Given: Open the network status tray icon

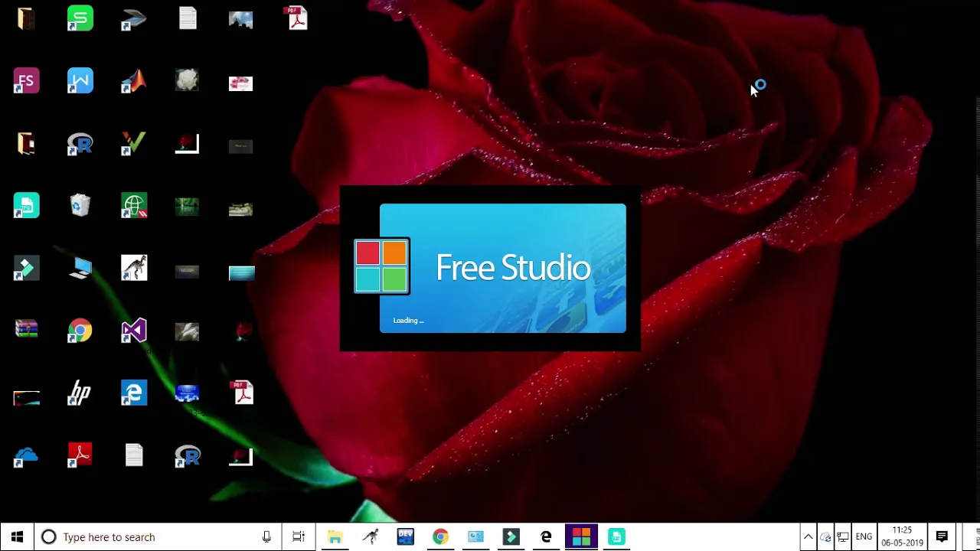Looking at the screenshot, I should tap(843, 537).
